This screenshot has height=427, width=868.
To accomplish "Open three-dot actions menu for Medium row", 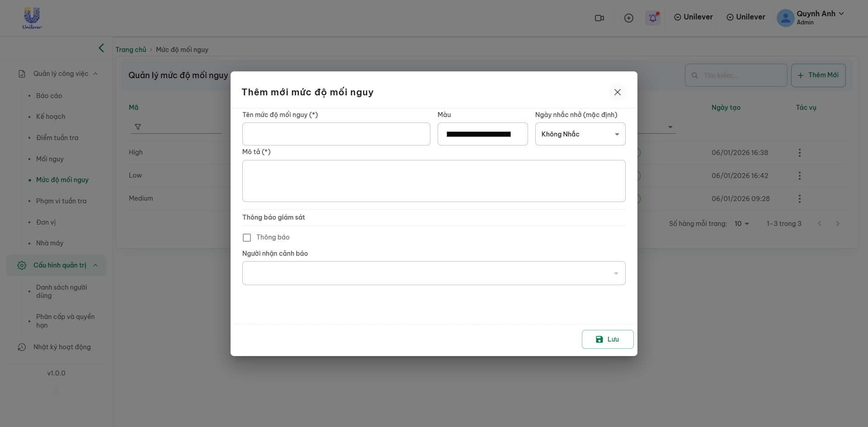I will coord(799,199).
